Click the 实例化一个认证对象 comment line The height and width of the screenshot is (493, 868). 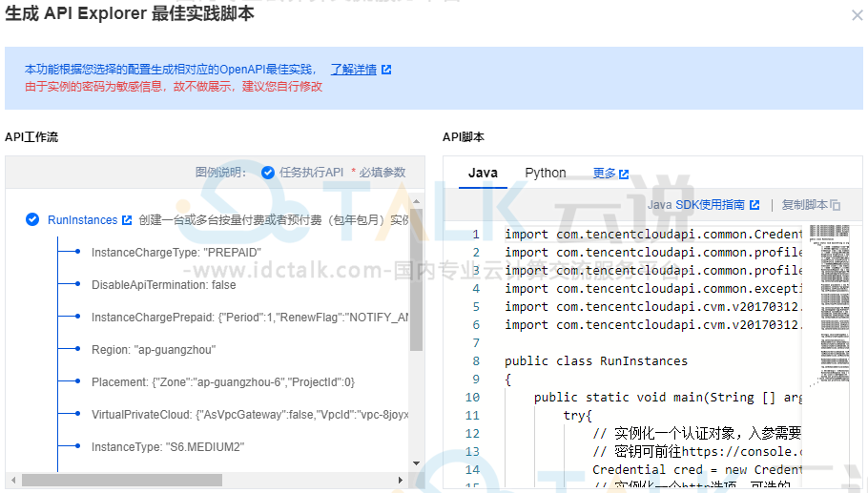(697, 433)
